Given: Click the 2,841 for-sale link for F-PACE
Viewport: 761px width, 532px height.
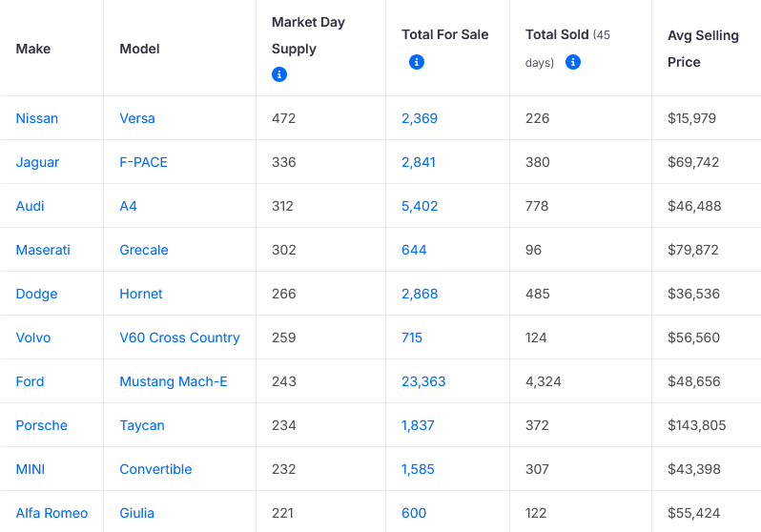Looking at the screenshot, I should [x=419, y=162].
